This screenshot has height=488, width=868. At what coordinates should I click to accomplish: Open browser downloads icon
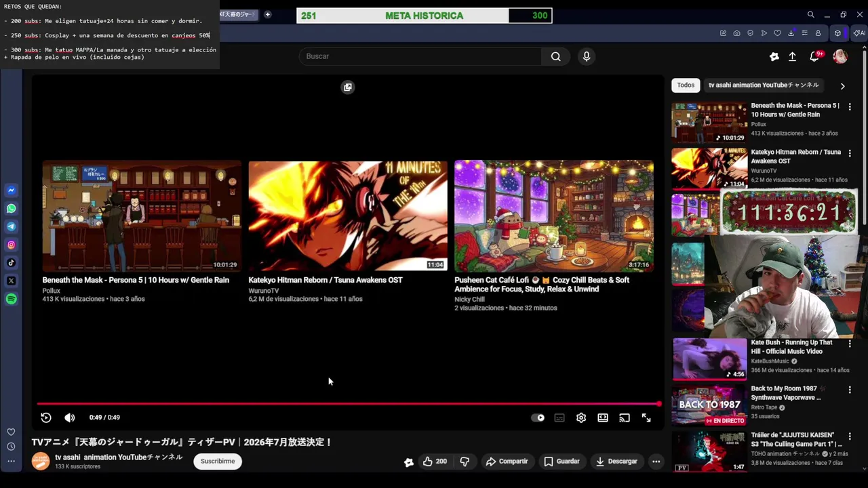(791, 33)
